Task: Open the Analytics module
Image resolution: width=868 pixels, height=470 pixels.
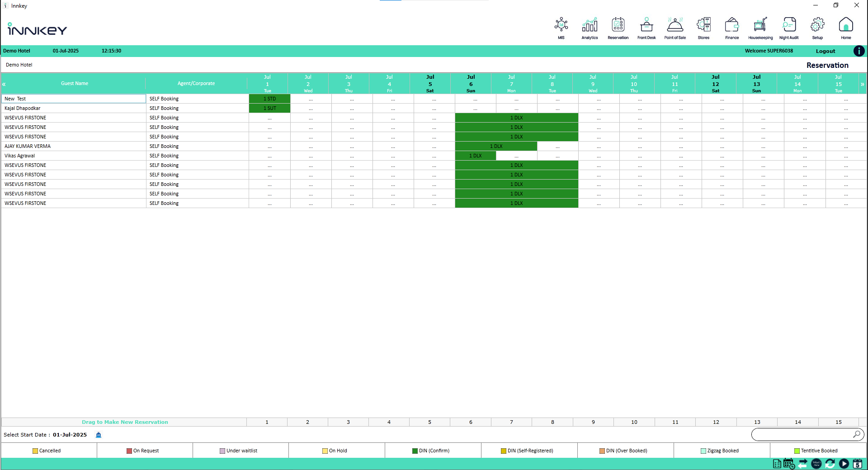Action: pyautogui.click(x=590, y=28)
